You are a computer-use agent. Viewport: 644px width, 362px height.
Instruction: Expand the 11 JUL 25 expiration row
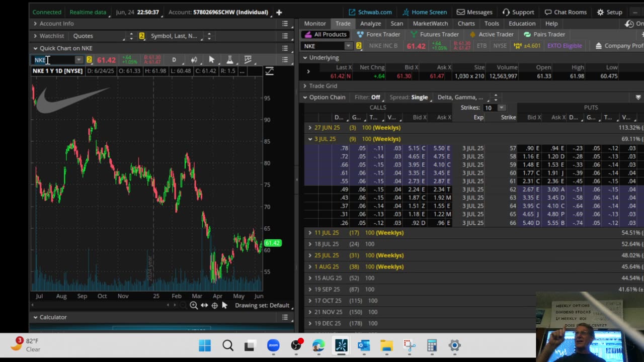(310, 233)
